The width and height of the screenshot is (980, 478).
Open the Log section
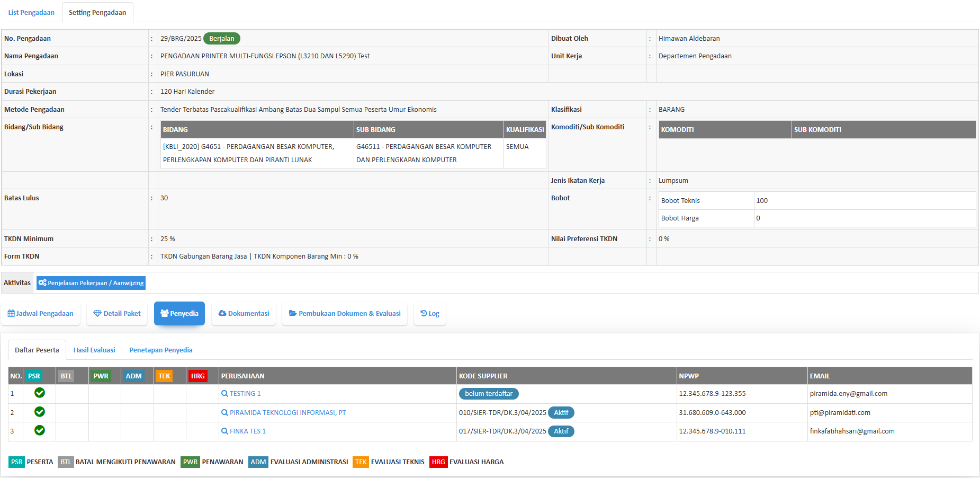click(x=429, y=314)
